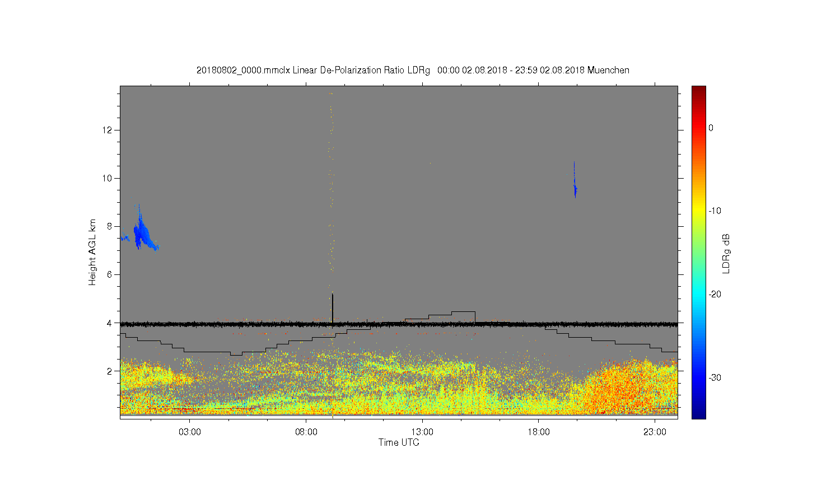Click the 03:00 time tick label

190,432
